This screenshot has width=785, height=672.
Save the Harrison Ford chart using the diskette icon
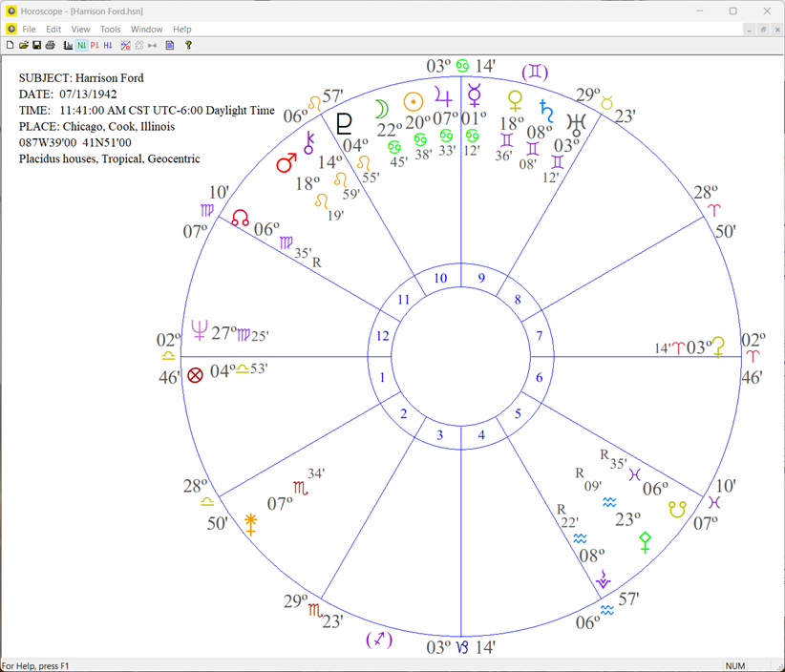point(35,45)
